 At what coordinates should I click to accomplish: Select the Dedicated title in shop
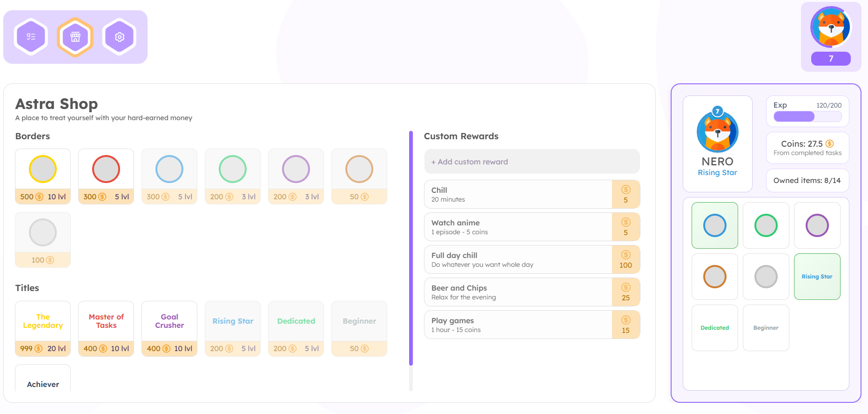click(x=296, y=329)
